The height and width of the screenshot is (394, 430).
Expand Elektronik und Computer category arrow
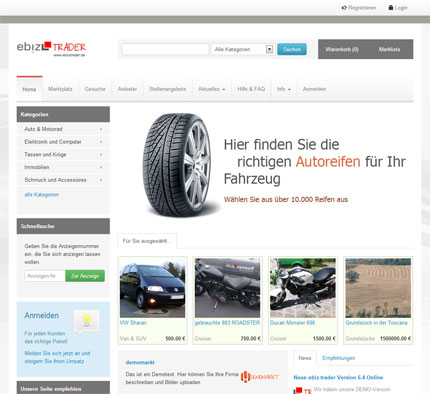[x=101, y=142]
